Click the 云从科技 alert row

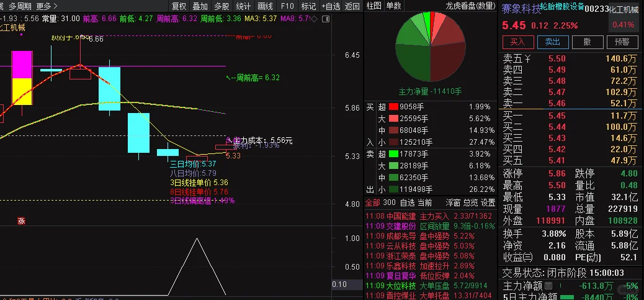[430, 246]
